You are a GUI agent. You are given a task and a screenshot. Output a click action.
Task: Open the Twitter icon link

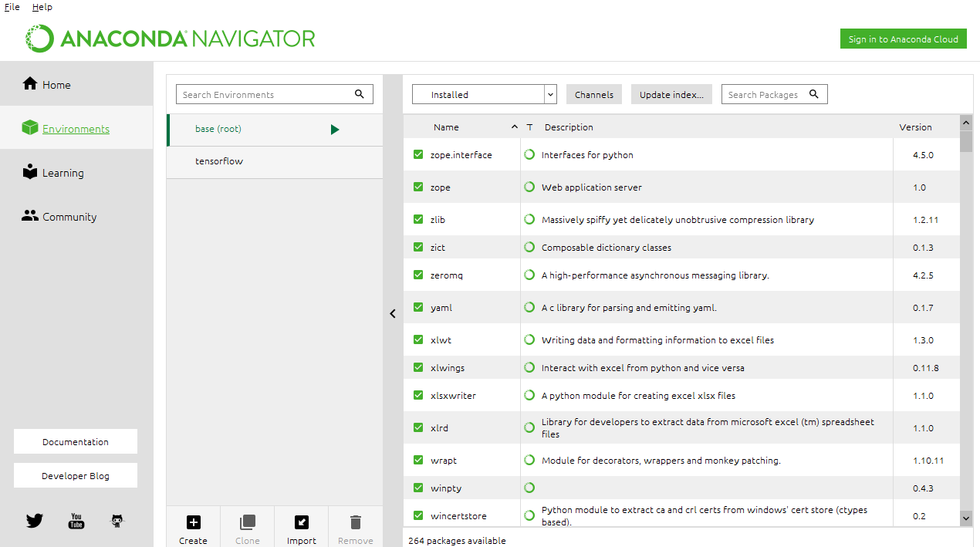(35, 521)
